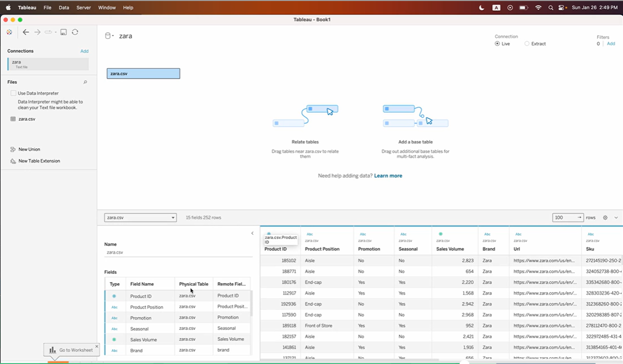
Task: Click the zara.csv table grid icon
Action: (x=13, y=119)
